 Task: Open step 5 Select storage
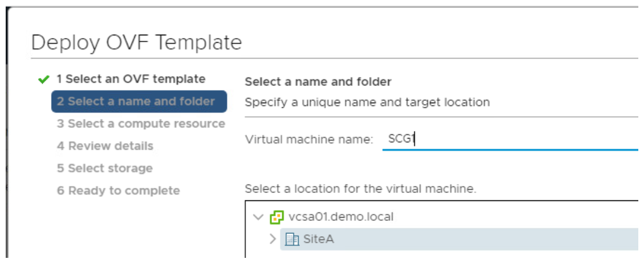(104, 168)
